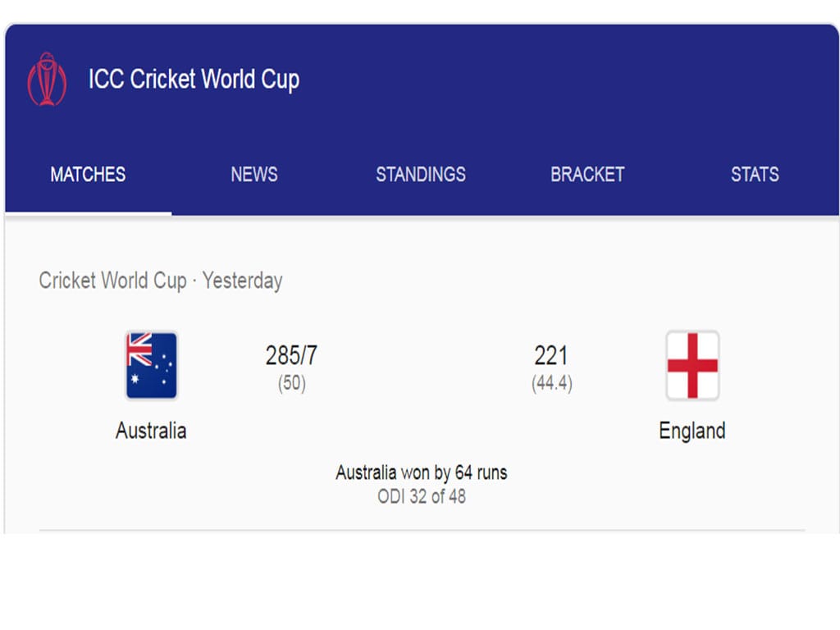Open the STANDINGS tab

(421, 174)
